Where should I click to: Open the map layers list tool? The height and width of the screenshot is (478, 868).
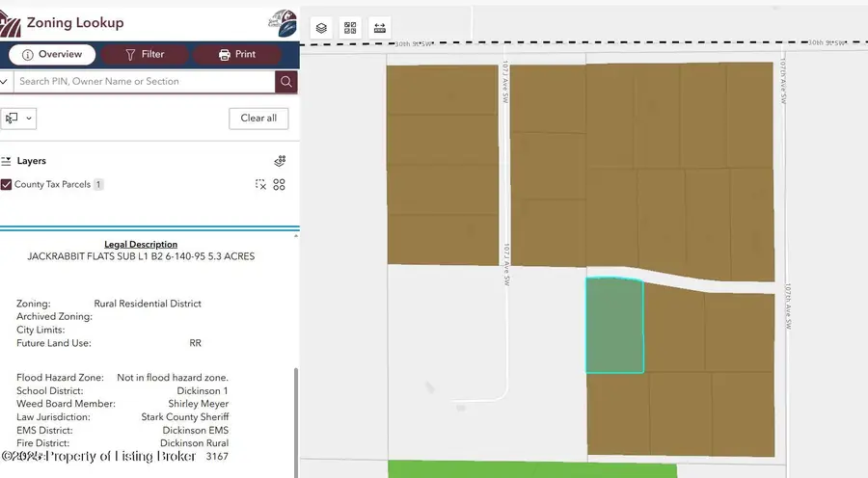click(x=321, y=28)
